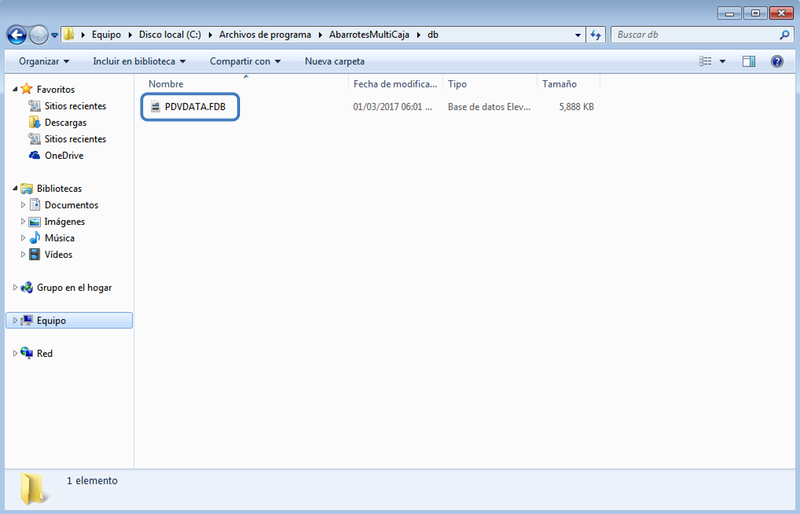Expand the arrow after Disco local (C:)
The width and height of the screenshot is (800, 514).
(210, 35)
